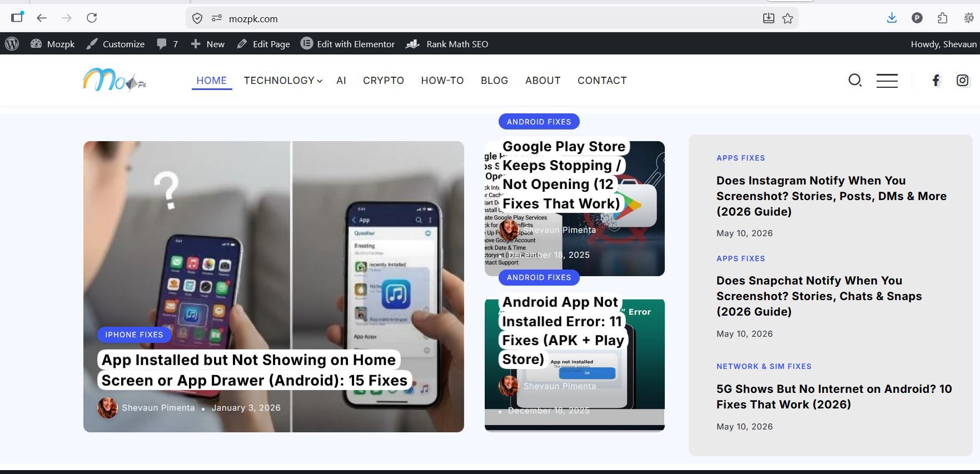Open the Android App Not Installed Error article
The image size is (980, 474).
[563, 331]
